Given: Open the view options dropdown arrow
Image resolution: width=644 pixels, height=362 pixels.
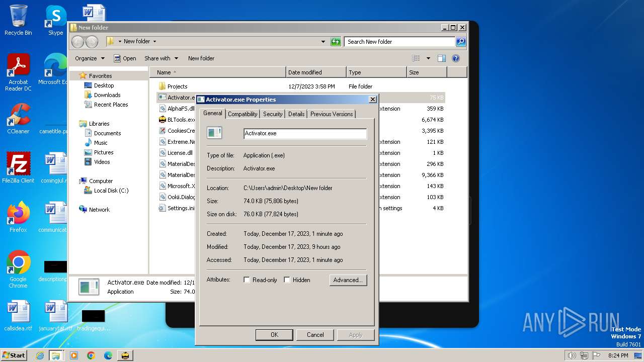Looking at the screenshot, I should (x=428, y=58).
